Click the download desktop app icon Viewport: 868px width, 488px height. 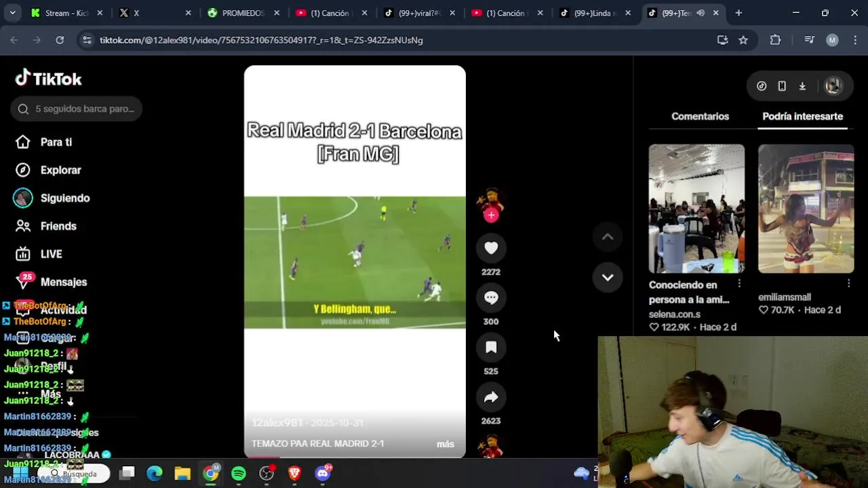tap(802, 86)
